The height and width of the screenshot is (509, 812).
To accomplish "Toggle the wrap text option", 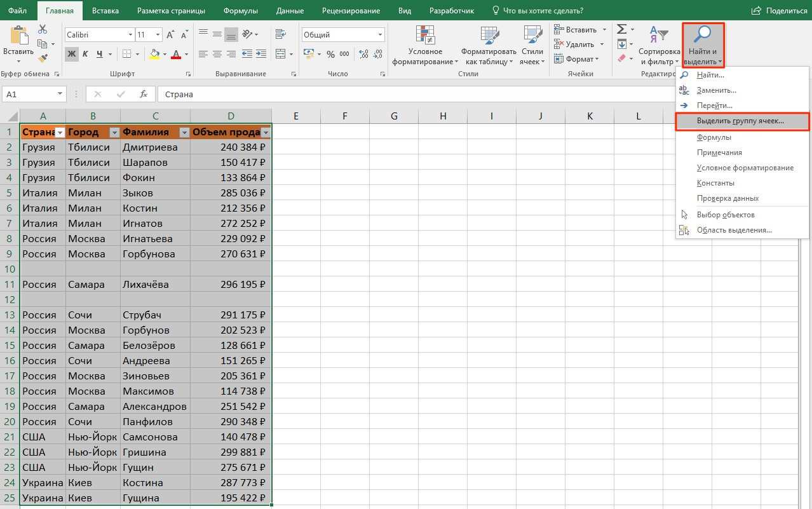I will click(280, 33).
